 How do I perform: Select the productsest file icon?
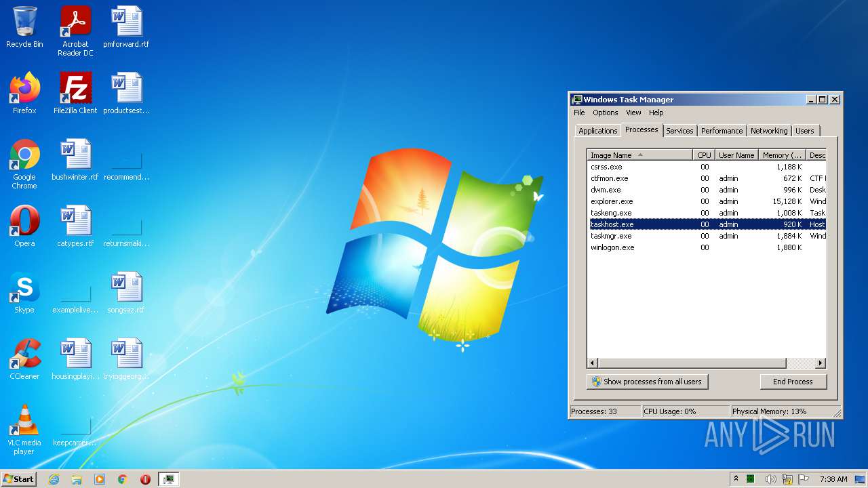[126, 94]
